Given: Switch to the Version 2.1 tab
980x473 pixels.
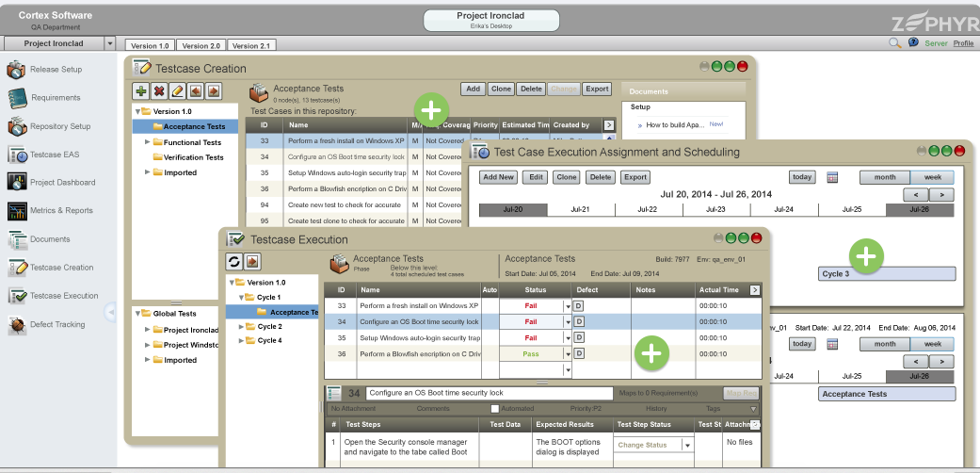Looking at the screenshot, I should coord(251,45).
